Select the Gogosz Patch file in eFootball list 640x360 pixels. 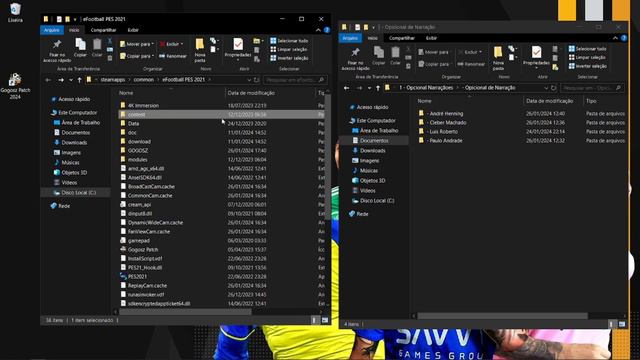[x=143, y=249]
